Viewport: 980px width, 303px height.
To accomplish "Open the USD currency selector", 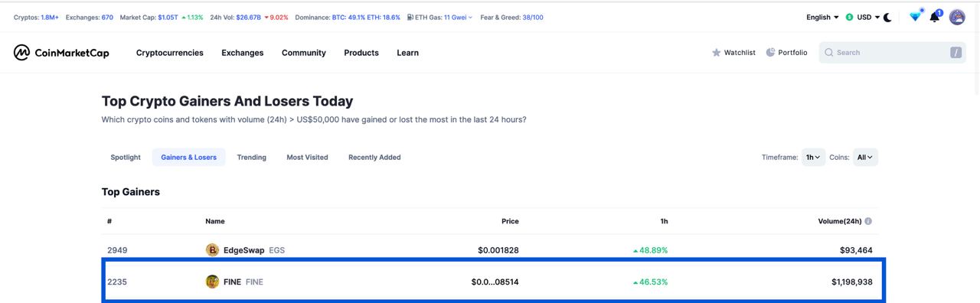I will coord(863,17).
